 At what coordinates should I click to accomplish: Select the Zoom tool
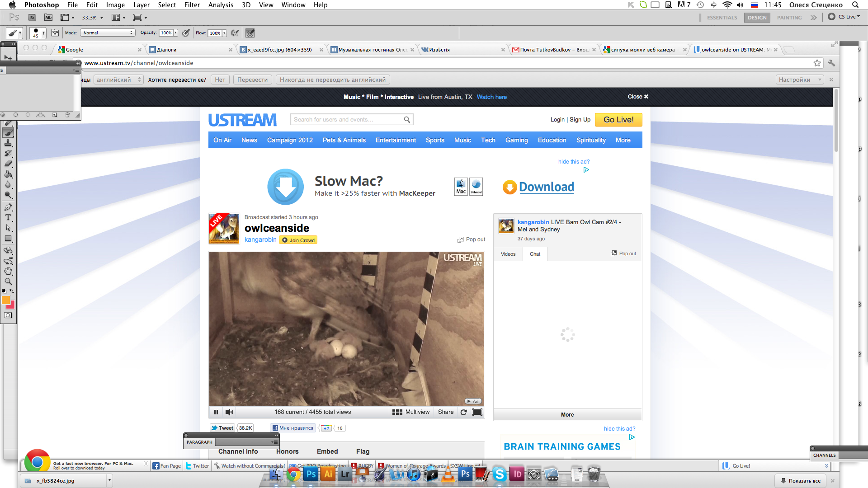(x=8, y=282)
